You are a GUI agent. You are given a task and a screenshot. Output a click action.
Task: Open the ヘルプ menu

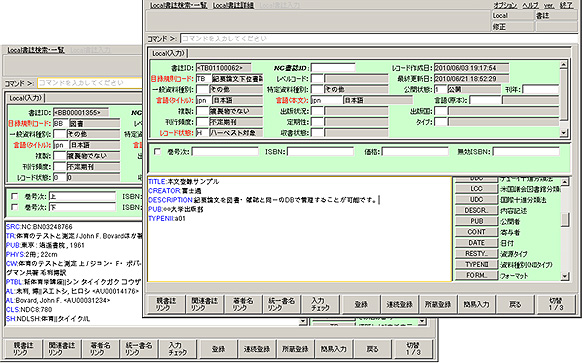[x=530, y=5]
